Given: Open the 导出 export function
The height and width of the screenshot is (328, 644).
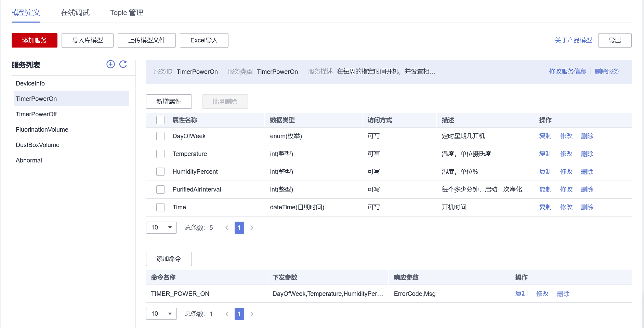Looking at the screenshot, I should pos(615,40).
